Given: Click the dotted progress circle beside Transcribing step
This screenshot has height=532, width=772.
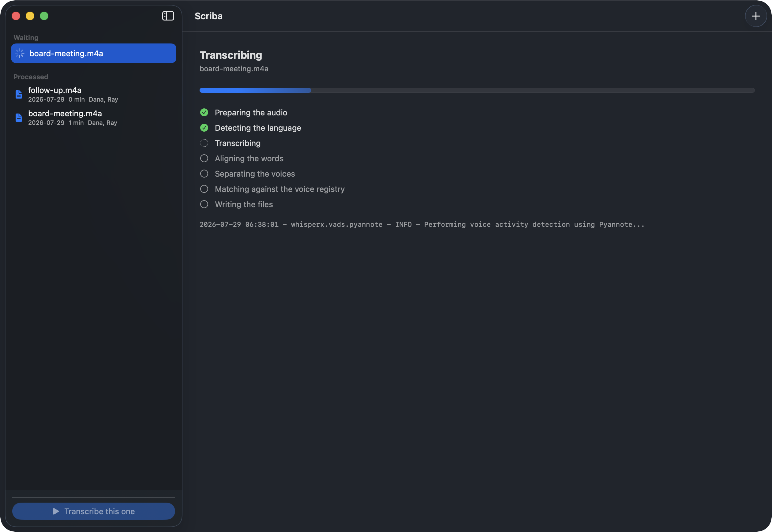Looking at the screenshot, I should click(204, 143).
